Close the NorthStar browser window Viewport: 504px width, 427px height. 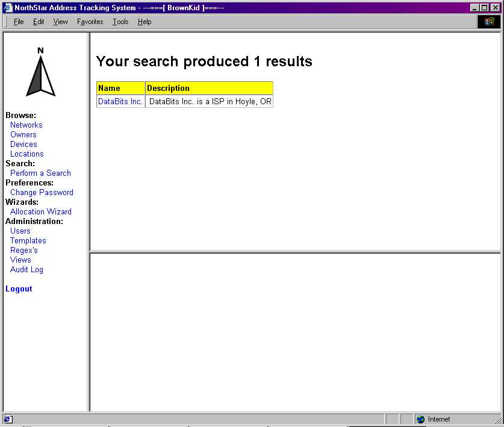(496, 8)
